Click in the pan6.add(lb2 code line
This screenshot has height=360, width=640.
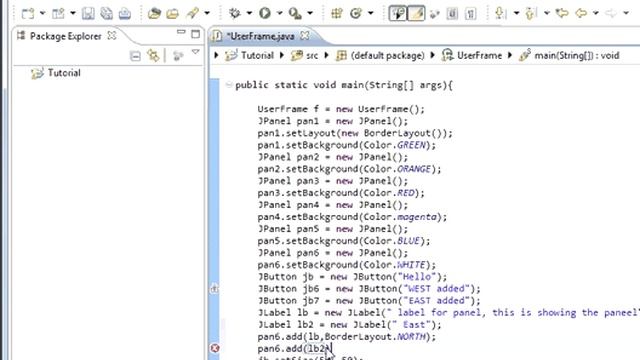295,349
